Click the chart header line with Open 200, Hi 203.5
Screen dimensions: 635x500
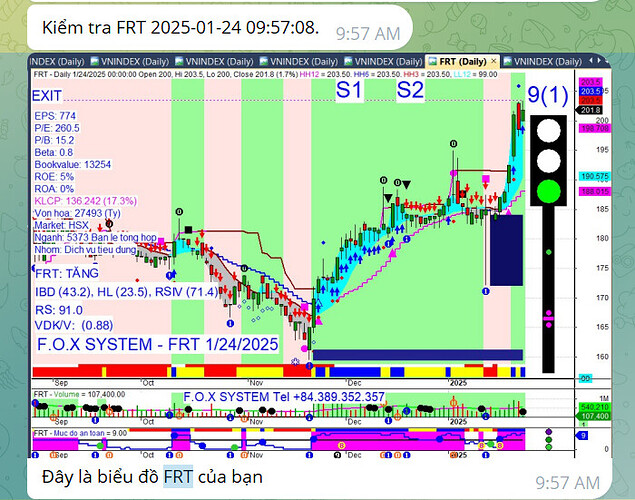(265, 74)
